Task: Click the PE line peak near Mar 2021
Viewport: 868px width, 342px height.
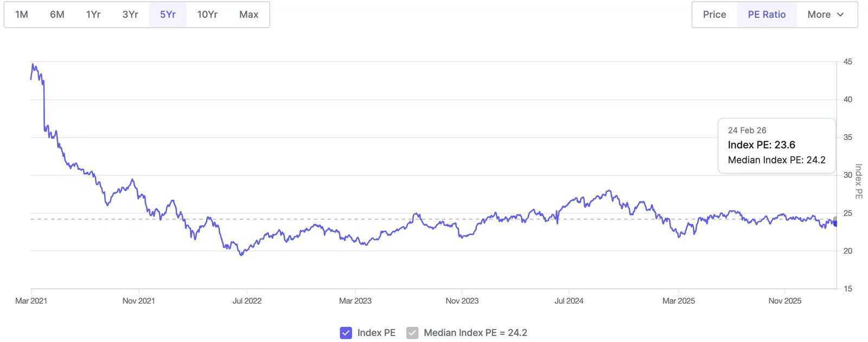Action: coord(33,65)
